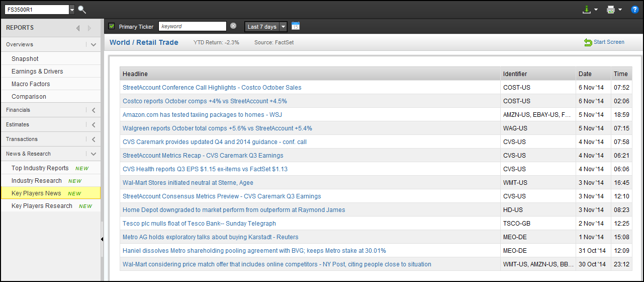Open Consensus Metrics Preview CVS headline
Image resolution: width=644 pixels, height=282 pixels.
click(x=222, y=196)
